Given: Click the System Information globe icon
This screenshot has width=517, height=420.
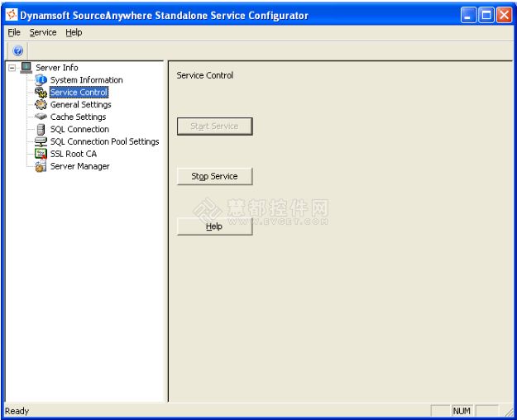Looking at the screenshot, I should (x=41, y=79).
